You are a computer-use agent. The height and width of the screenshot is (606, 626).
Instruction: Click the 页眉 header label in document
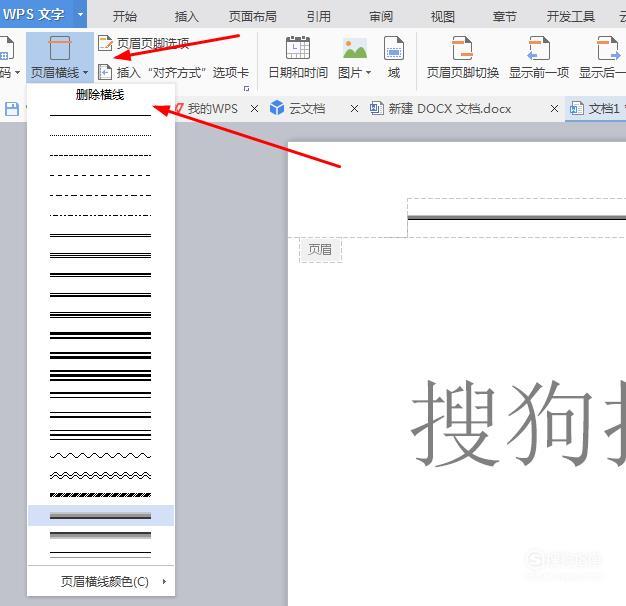pos(320,250)
